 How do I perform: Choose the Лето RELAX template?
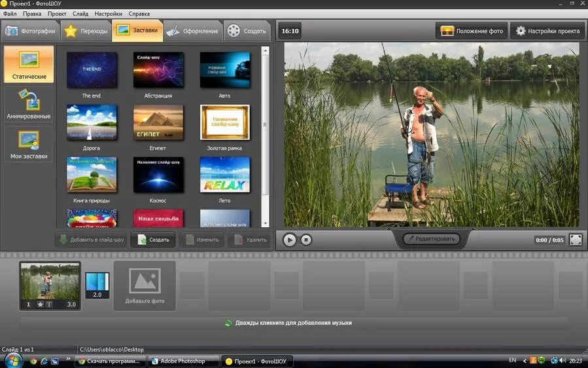click(224, 175)
